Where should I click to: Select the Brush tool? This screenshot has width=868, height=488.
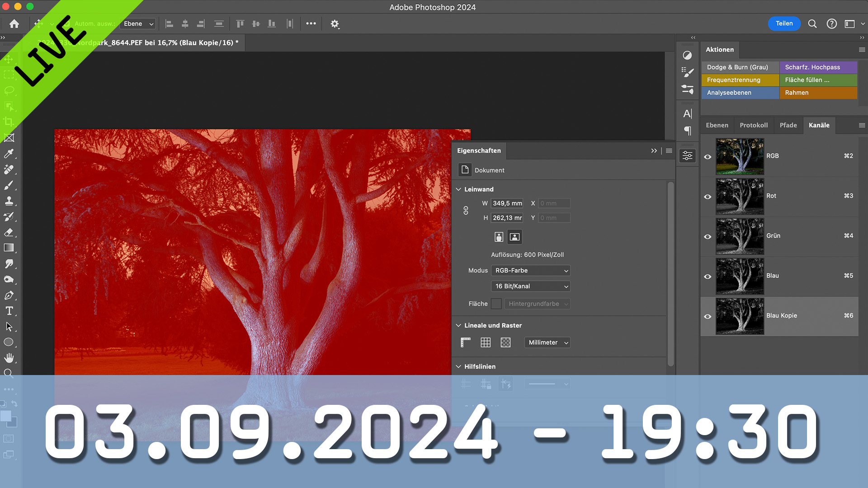[x=9, y=185]
